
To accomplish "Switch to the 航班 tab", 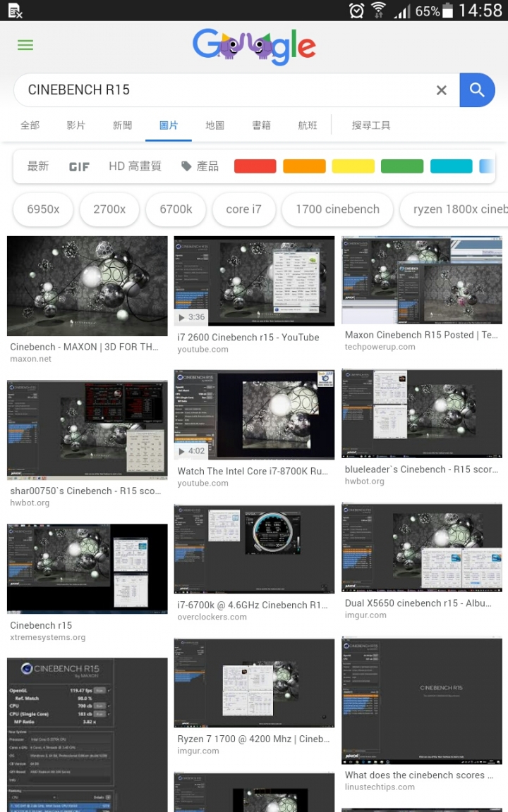I will 308,125.
